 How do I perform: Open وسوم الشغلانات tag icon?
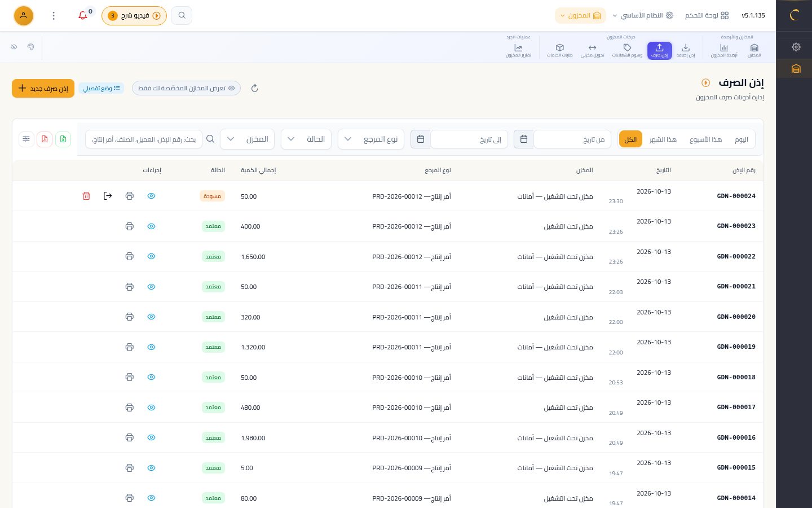[x=627, y=50]
